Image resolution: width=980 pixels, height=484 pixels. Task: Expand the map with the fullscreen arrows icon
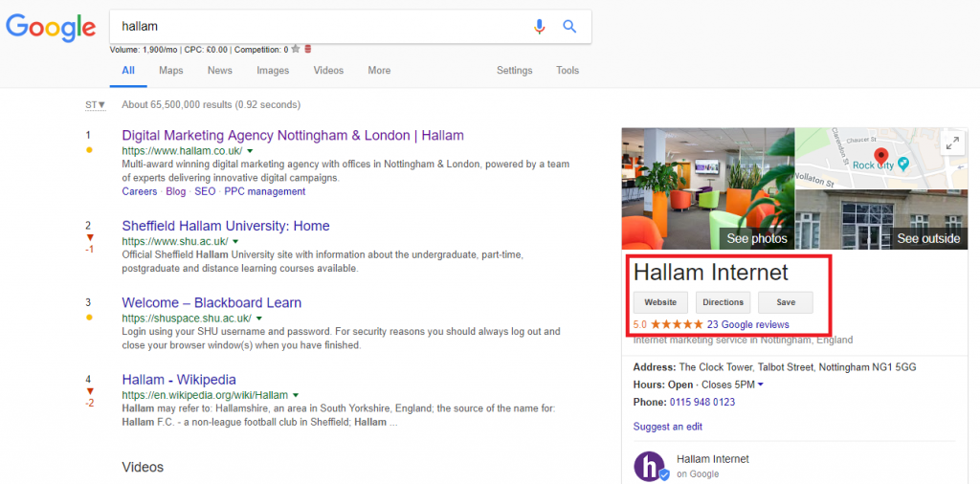(952, 143)
